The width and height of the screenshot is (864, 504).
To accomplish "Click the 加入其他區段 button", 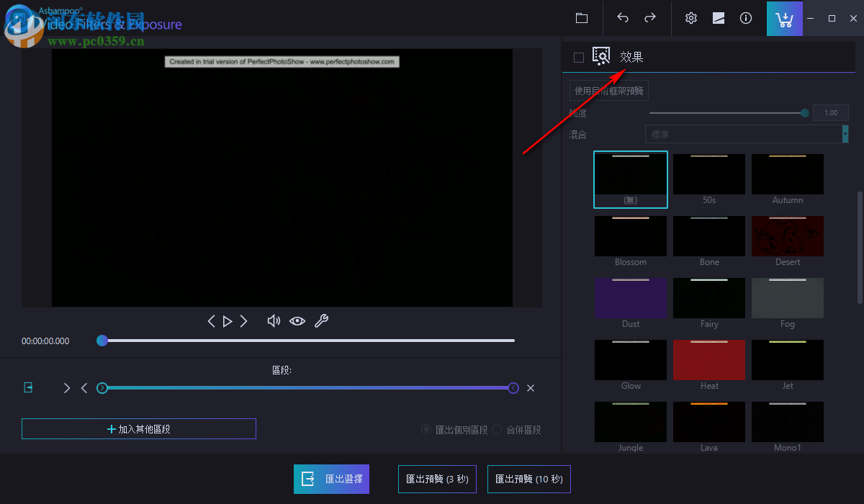I will [138, 428].
